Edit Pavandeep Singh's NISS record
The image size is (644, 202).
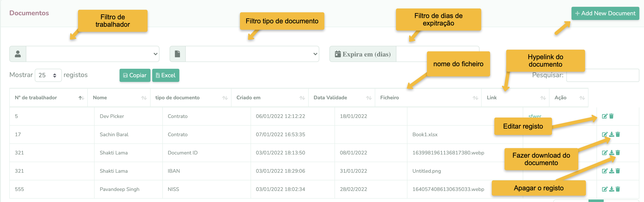[605, 189]
